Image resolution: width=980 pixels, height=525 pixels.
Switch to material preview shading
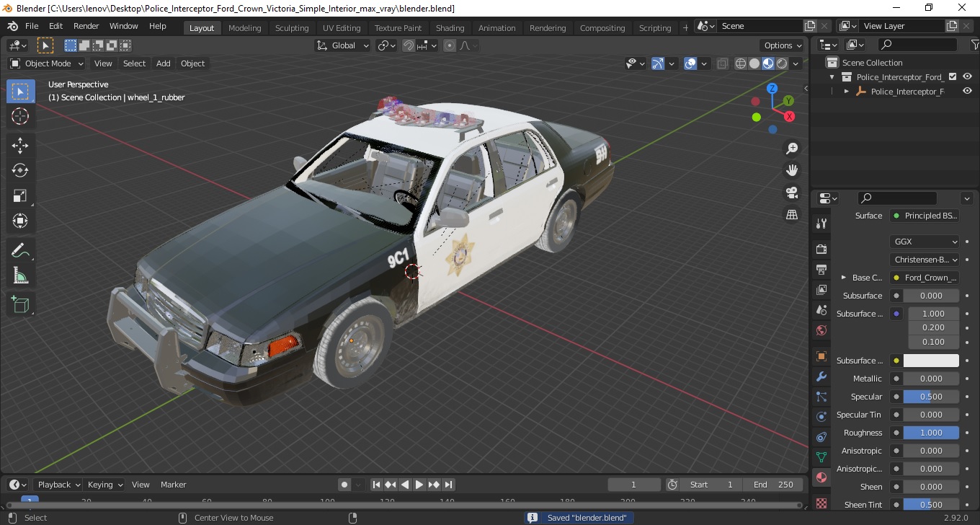768,63
